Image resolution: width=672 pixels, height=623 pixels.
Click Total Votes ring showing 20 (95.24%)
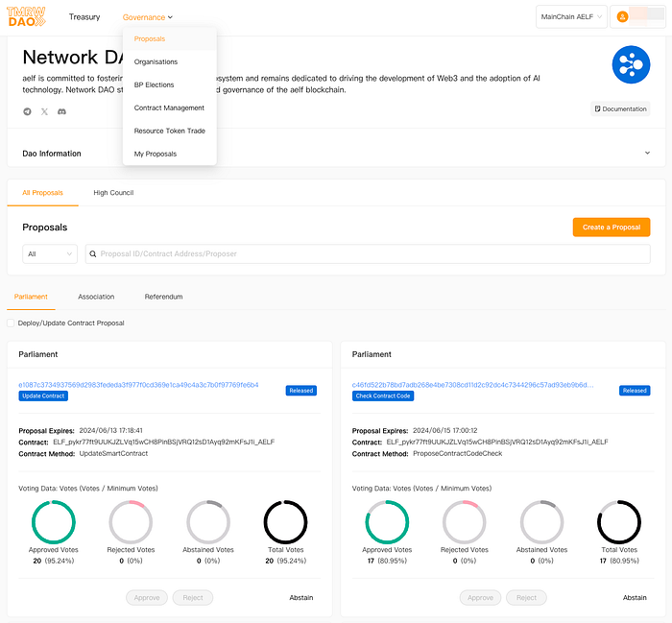pyautogui.click(x=285, y=522)
